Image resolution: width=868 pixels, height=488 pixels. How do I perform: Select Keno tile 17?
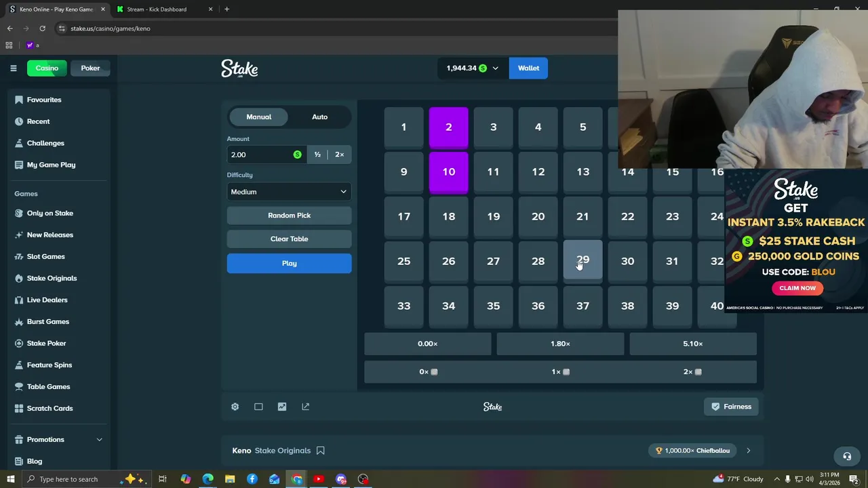[403, 217]
